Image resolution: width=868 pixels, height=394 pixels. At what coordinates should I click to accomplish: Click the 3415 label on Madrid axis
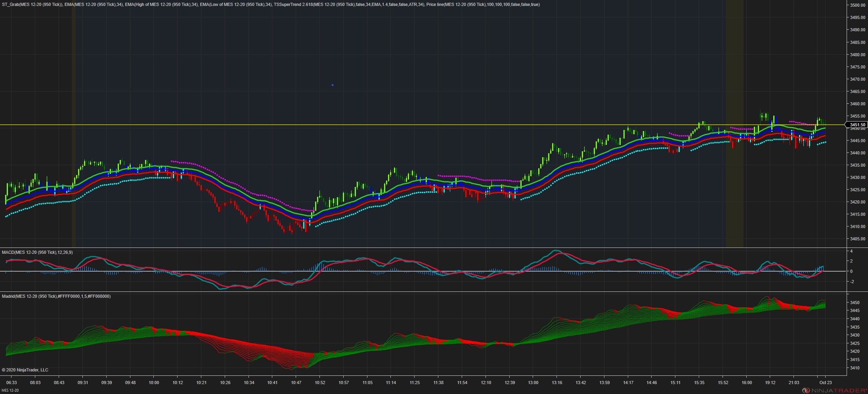point(855,360)
